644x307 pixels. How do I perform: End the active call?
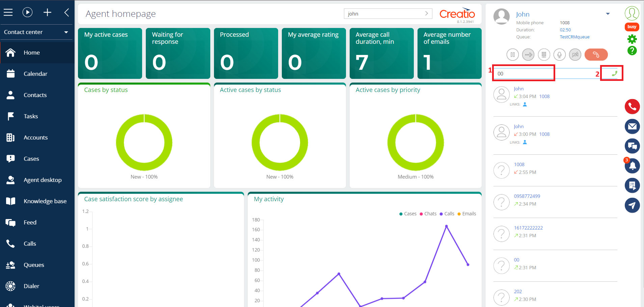(x=596, y=55)
